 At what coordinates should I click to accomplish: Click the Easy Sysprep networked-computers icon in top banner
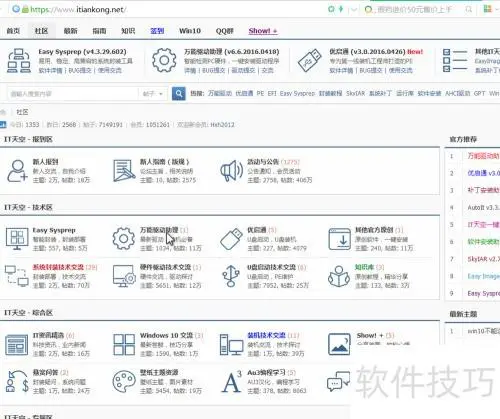(x=19, y=61)
